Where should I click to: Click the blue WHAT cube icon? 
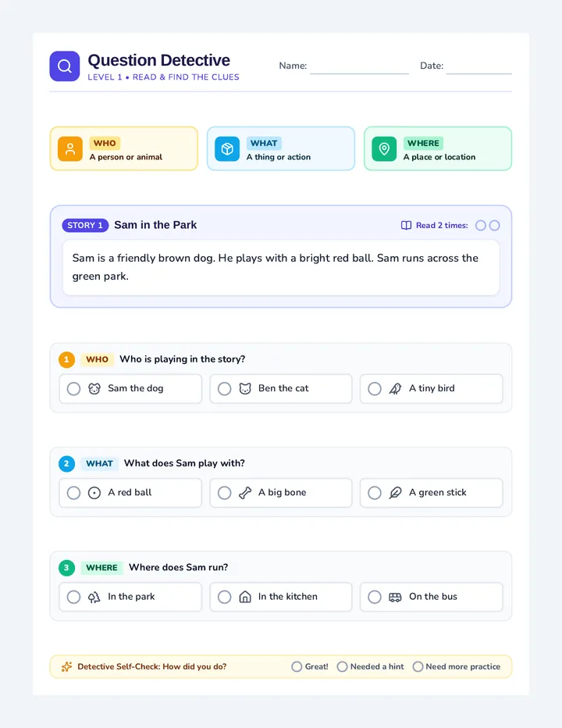[x=227, y=148]
